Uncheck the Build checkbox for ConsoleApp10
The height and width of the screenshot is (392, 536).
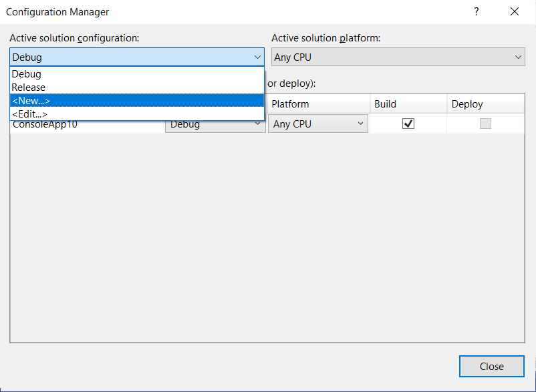[408, 124]
